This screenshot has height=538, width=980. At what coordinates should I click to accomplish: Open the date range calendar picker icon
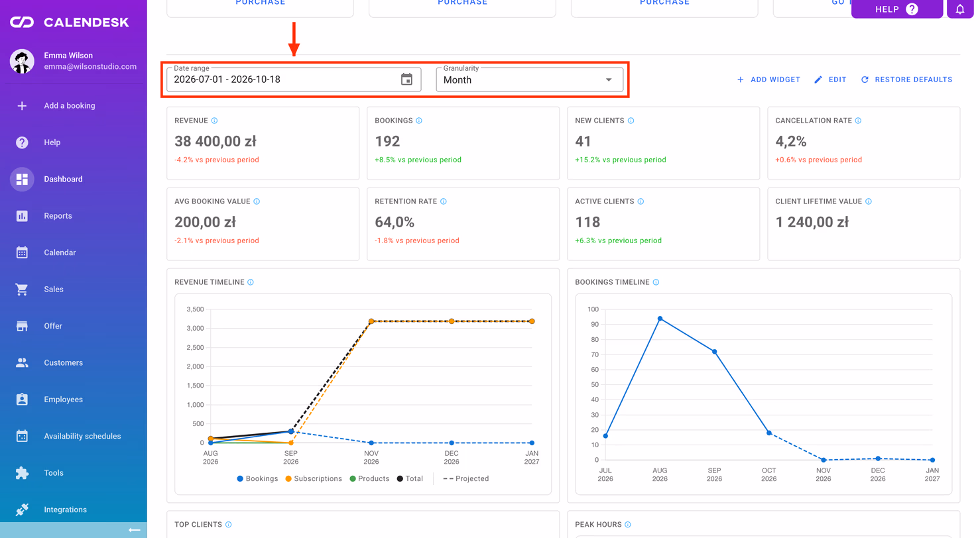click(x=407, y=80)
